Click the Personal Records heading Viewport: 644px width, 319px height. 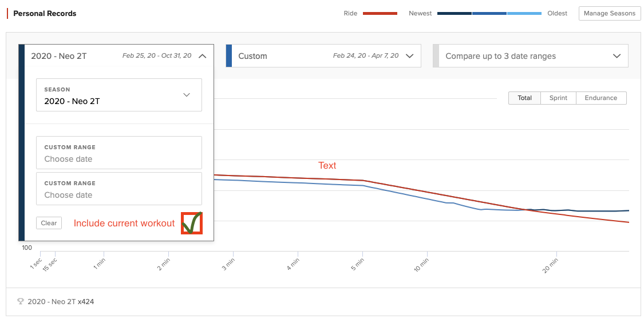click(x=45, y=13)
